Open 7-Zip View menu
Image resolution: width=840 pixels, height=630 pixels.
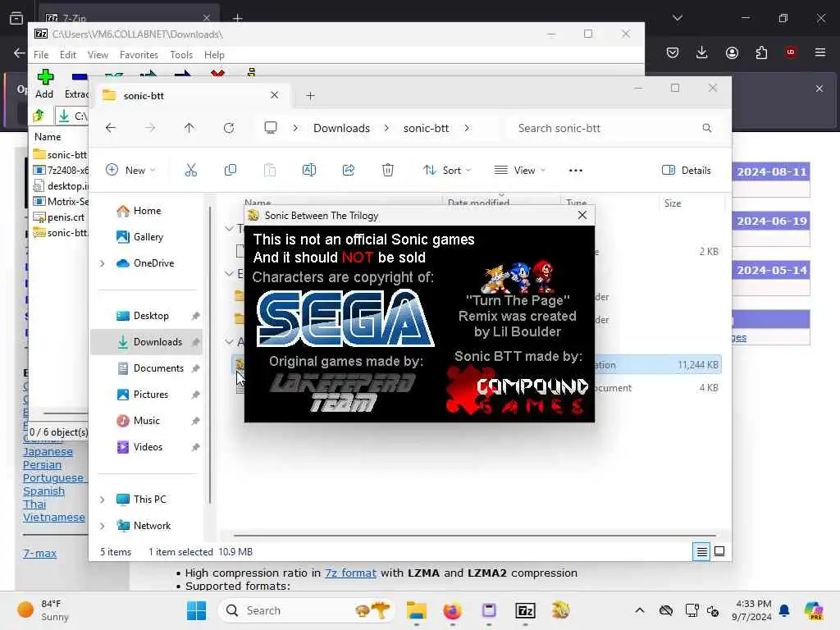pos(98,55)
